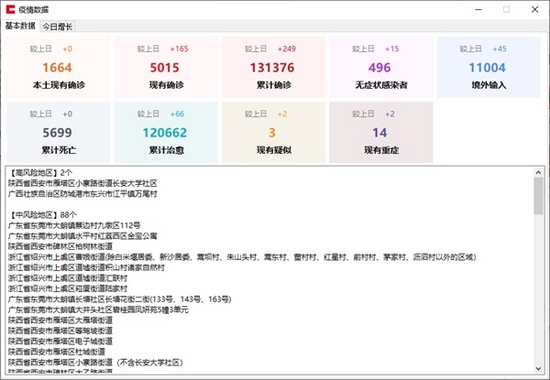Screen dimensions: 550x380
Task: Open the 今日增长 tab
Action: (x=58, y=27)
